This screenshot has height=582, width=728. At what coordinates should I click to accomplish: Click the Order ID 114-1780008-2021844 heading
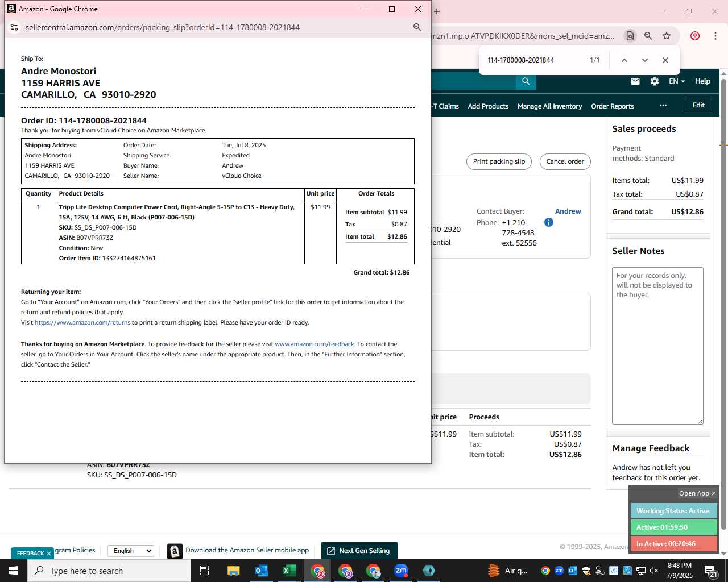click(x=84, y=120)
